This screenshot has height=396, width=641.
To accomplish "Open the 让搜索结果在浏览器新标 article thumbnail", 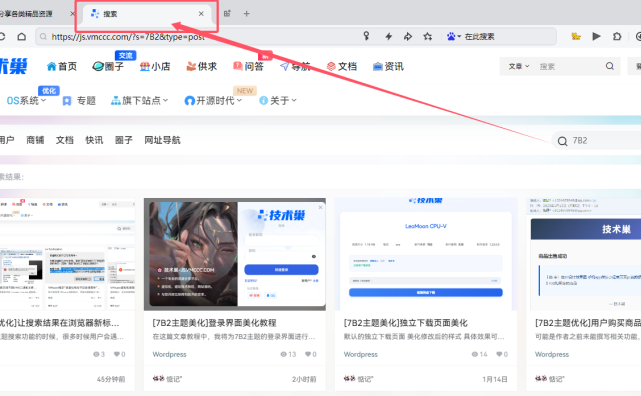I will [x=67, y=254].
